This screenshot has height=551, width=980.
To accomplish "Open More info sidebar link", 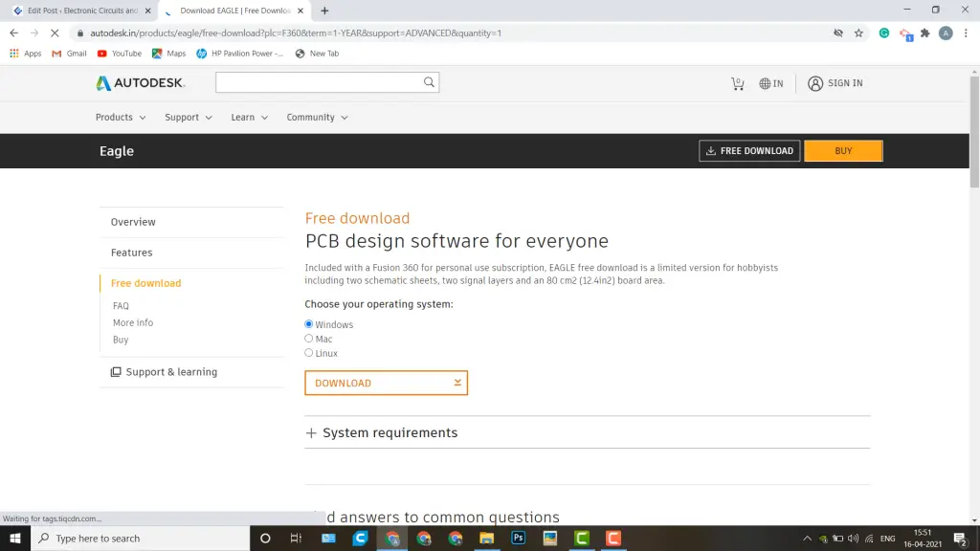I will pos(132,322).
